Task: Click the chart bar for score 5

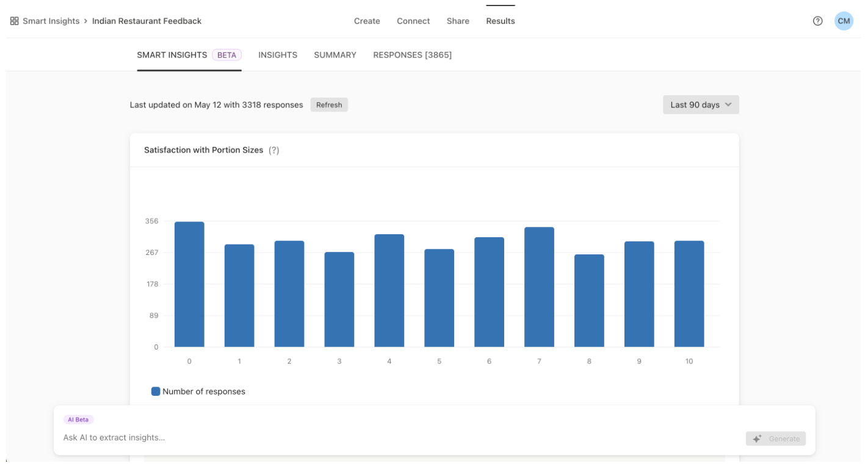Action: coord(439,298)
